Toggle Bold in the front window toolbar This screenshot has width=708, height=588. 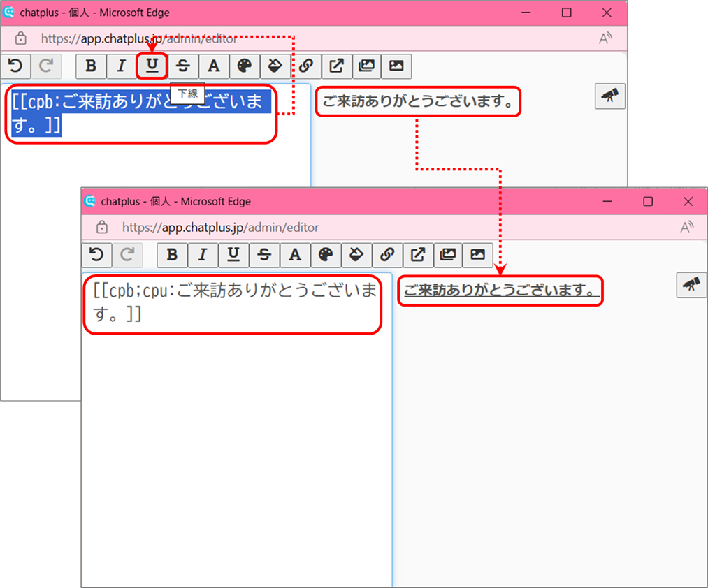pos(172,255)
